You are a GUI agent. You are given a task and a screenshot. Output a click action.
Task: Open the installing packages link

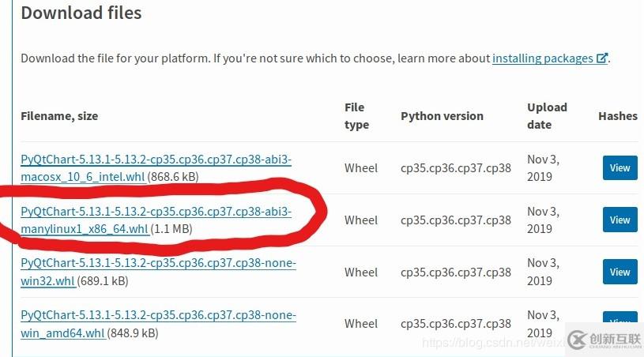pos(542,58)
